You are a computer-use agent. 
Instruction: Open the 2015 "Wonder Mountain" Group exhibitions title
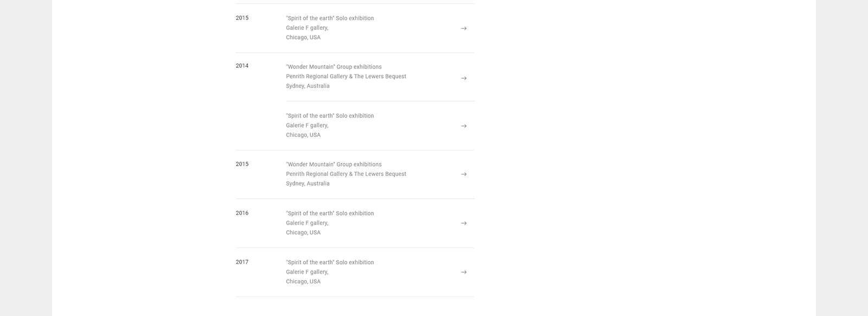click(333, 165)
